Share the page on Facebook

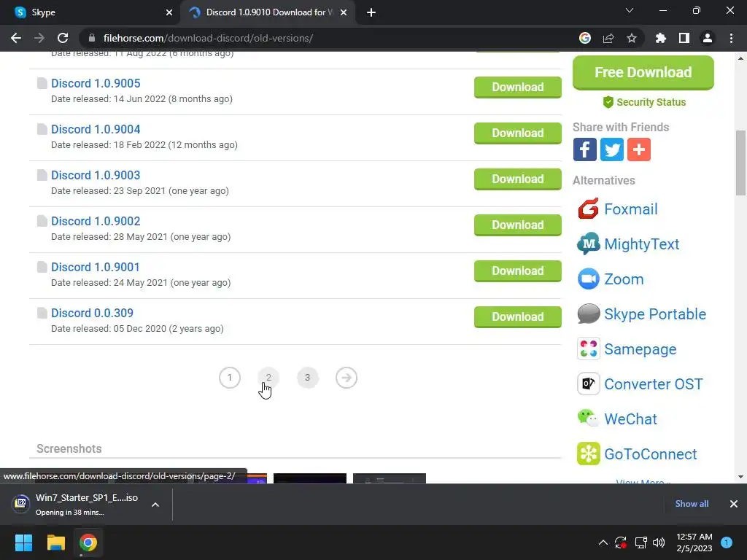(584, 149)
